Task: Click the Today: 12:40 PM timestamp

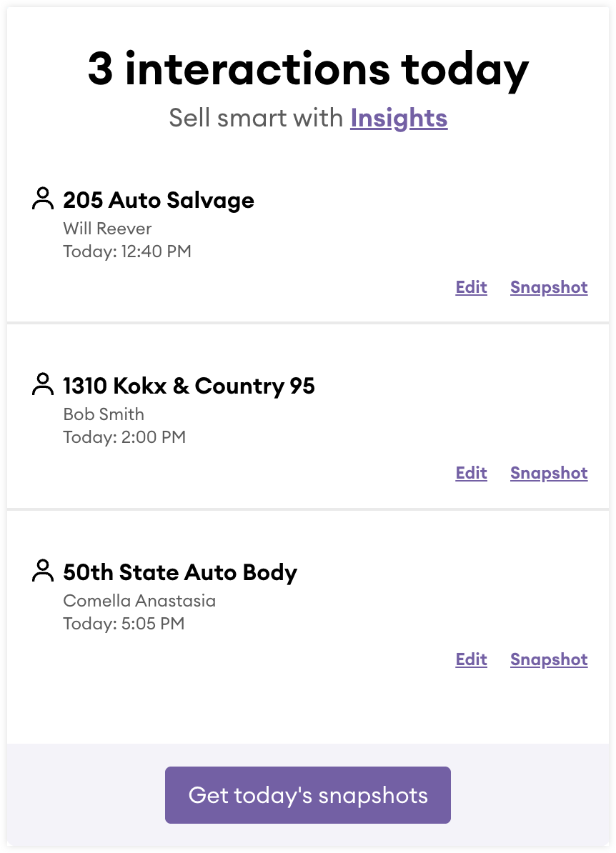Action: pyautogui.click(x=127, y=251)
